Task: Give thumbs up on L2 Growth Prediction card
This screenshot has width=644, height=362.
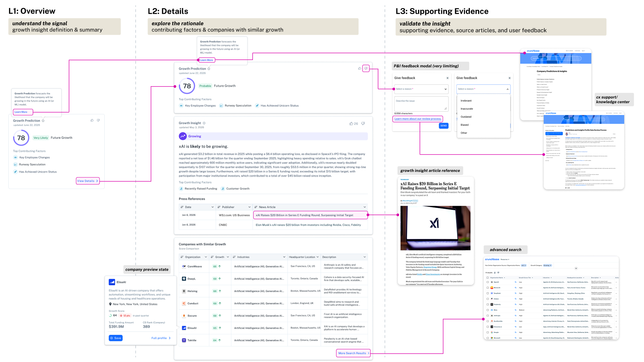Action: 360,68
